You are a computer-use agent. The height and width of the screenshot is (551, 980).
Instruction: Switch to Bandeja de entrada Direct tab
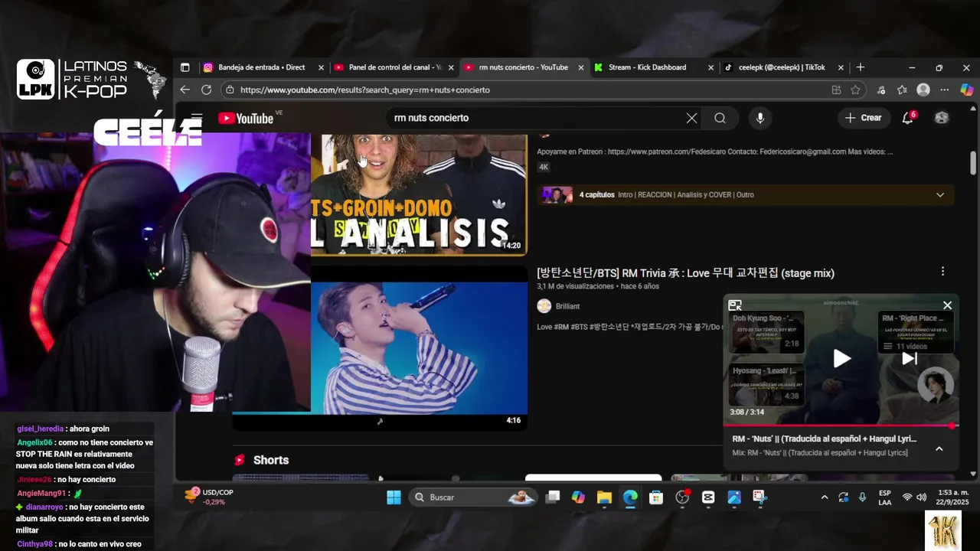pos(262,67)
